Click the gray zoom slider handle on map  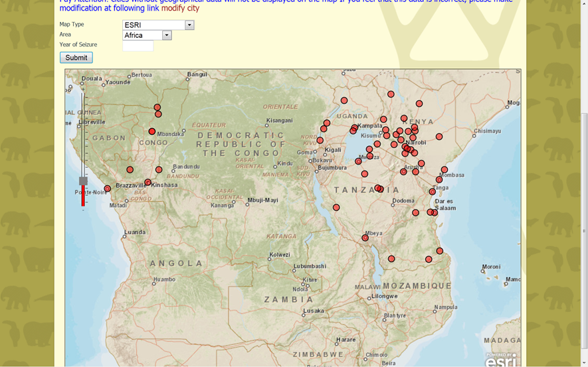point(83,181)
